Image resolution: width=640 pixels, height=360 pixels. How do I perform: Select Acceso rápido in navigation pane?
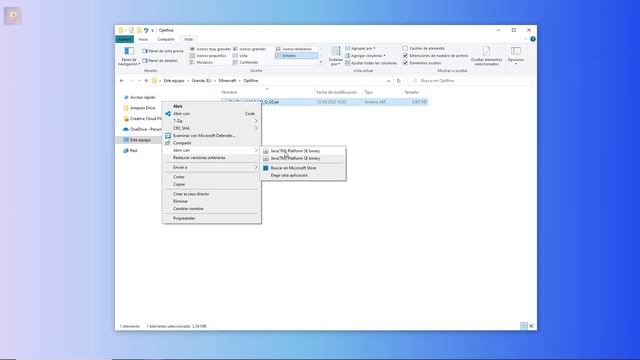point(142,98)
